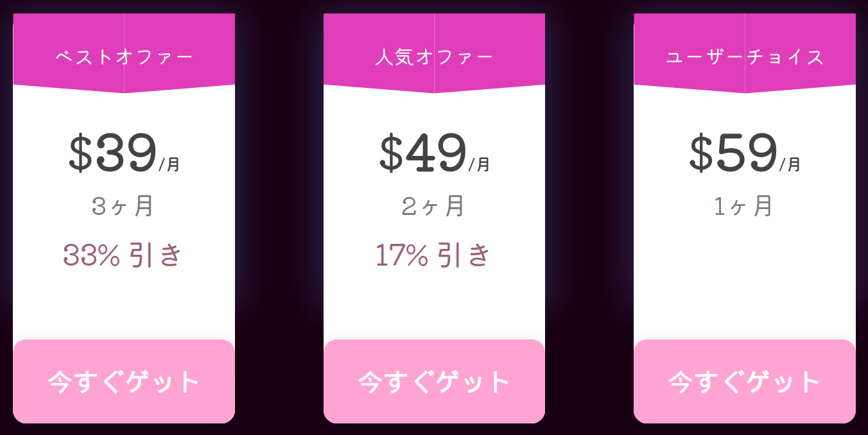The width and height of the screenshot is (868, 435).
Task: Click the $39 price amount
Action: pyautogui.click(x=112, y=153)
